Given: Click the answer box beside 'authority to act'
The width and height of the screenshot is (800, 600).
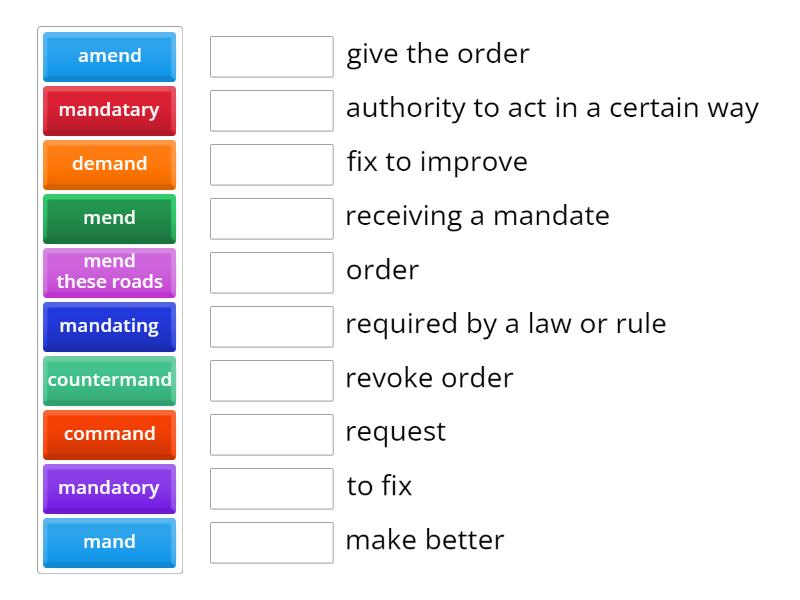Looking at the screenshot, I should (271, 110).
